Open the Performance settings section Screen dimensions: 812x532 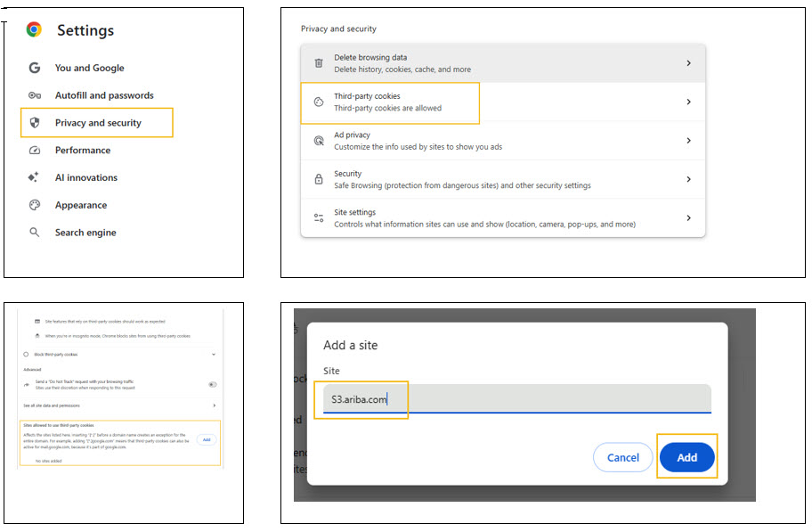click(83, 151)
